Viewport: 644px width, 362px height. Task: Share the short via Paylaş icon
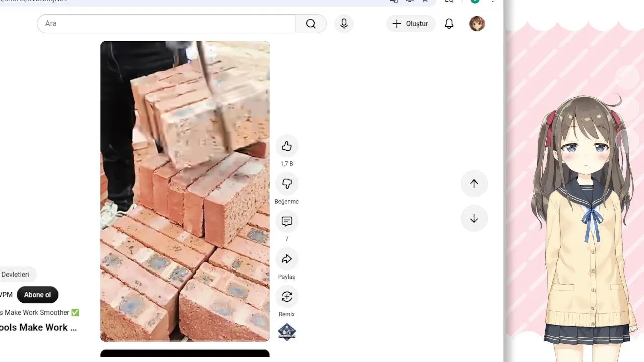[x=287, y=259]
